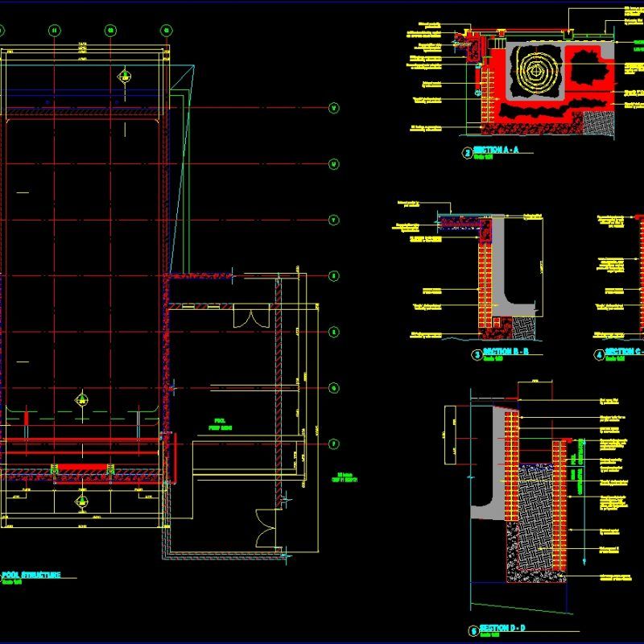Click the circled number 3 next to Section B-B

click(x=476, y=352)
